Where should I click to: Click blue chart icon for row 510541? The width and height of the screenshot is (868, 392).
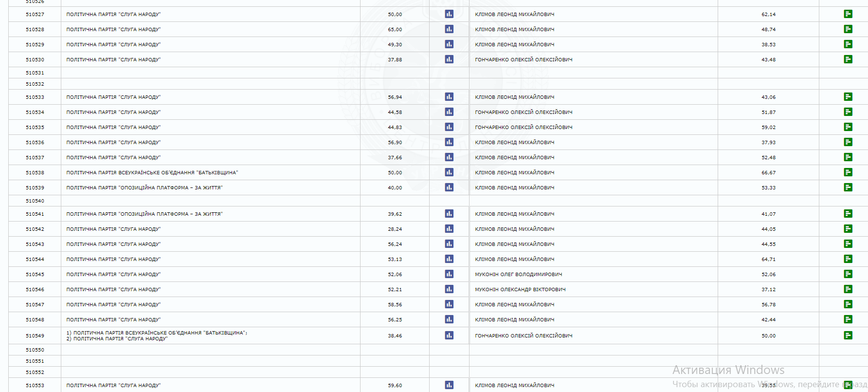click(449, 214)
